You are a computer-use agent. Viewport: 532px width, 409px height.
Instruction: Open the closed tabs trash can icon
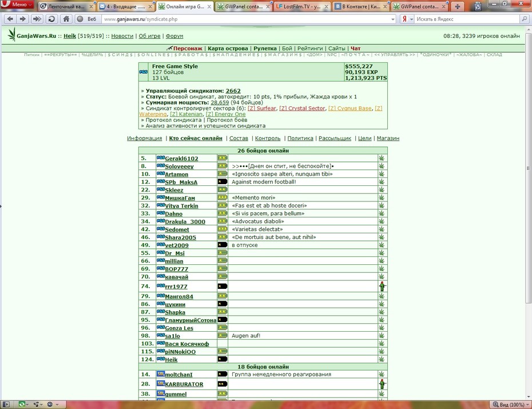[x=478, y=6]
